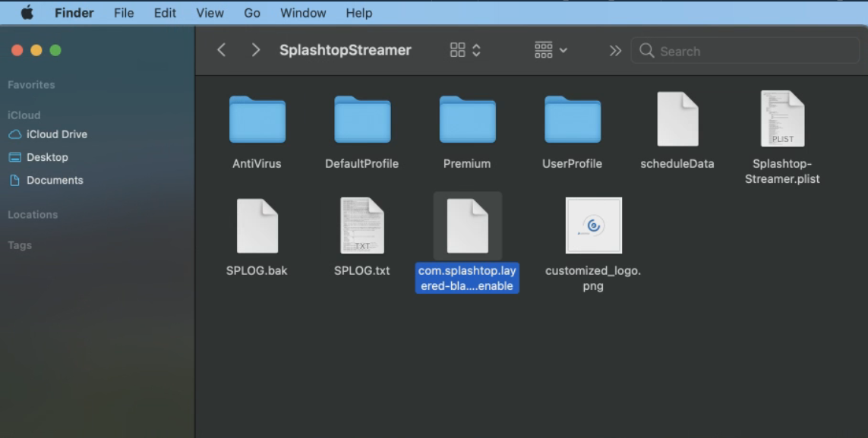868x438 pixels.
Task: Go forward with the right chevron
Action: pos(255,50)
